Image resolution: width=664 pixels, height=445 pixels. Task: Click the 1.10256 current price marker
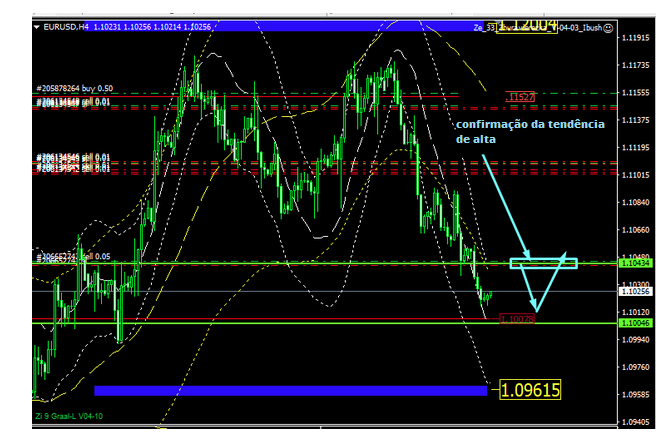point(636,291)
